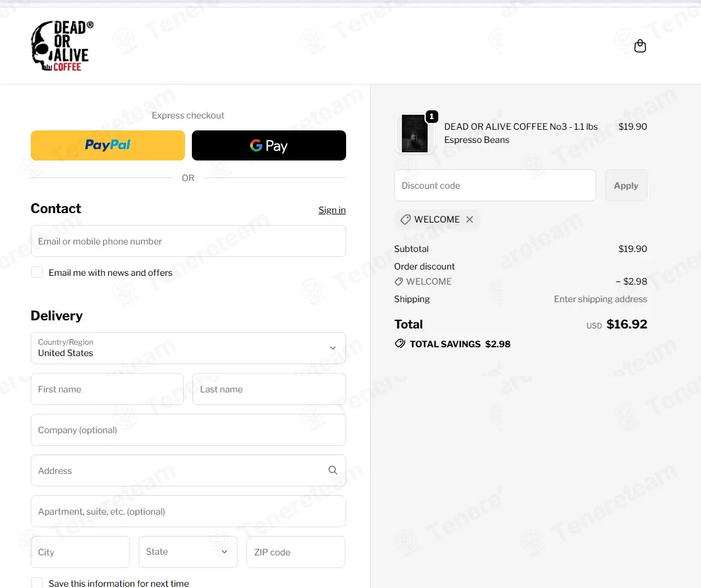Open the shopping bag cart icon
The height and width of the screenshot is (588, 701).
coord(640,46)
